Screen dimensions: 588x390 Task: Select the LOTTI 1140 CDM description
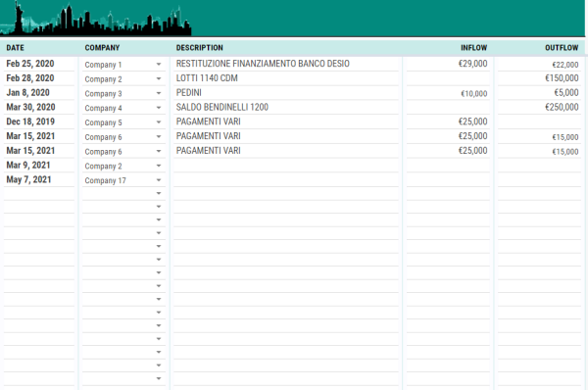coord(207,78)
